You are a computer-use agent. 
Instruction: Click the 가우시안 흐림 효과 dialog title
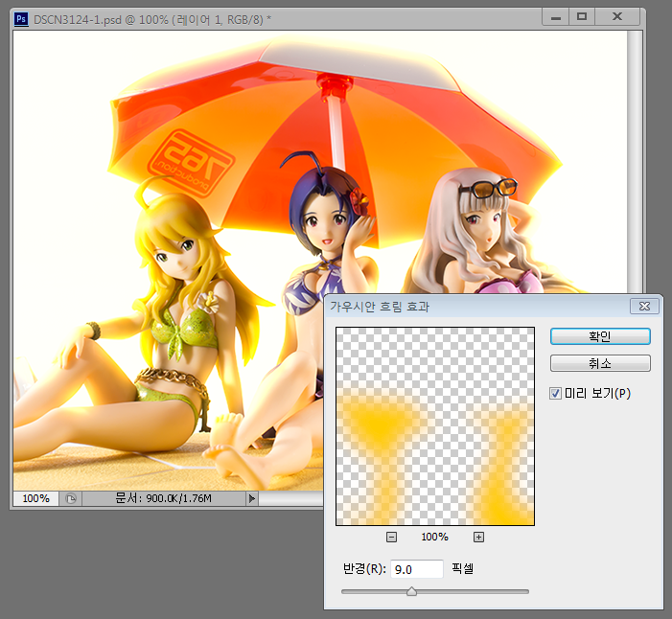380,307
